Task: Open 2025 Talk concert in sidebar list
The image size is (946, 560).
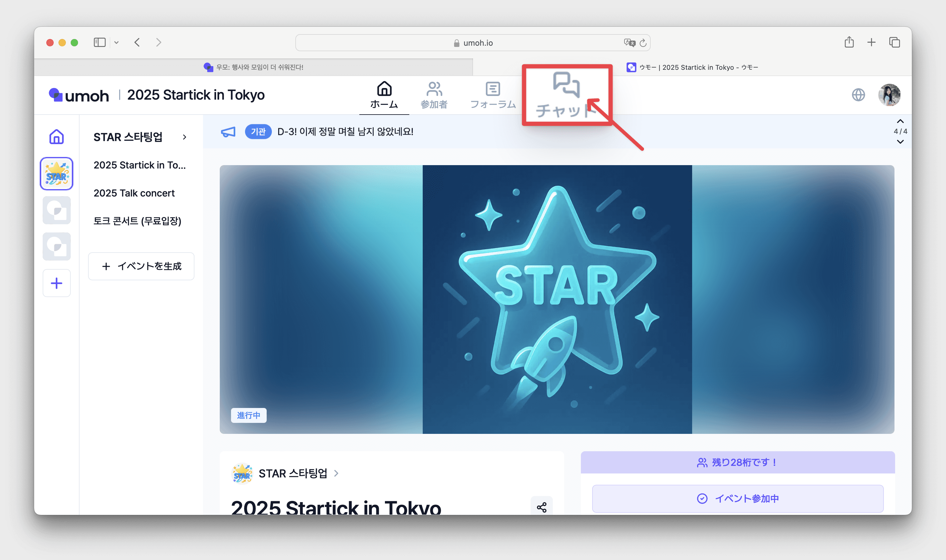Action: click(x=134, y=193)
